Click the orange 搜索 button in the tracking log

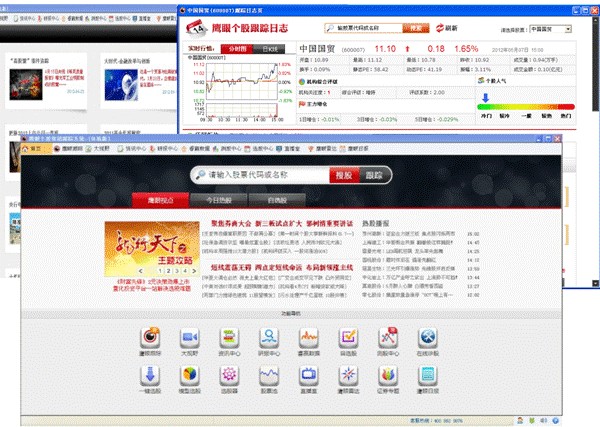(x=415, y=29)
